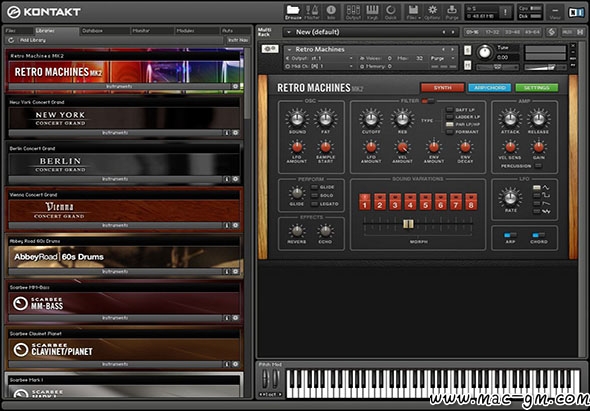Viewport: 590px width, 411px height.
Task: Open the Files menu in the toolbar
Action: [x=414, y=12]
